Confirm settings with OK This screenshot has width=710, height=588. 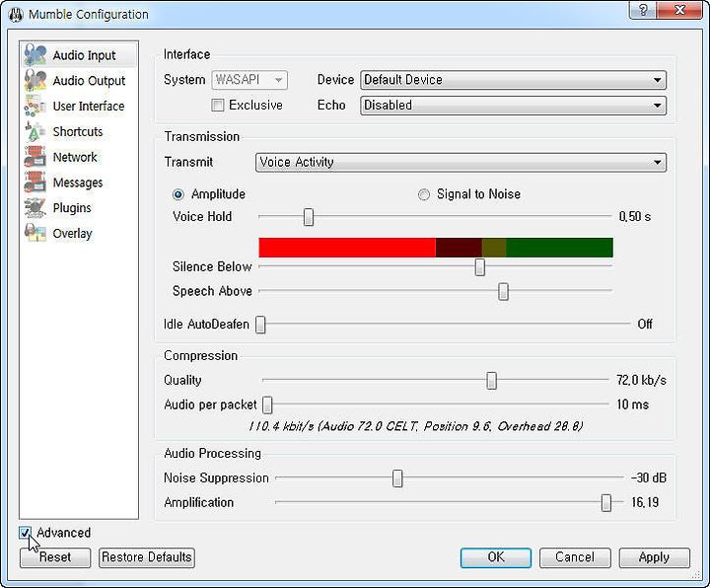point(496,557)
